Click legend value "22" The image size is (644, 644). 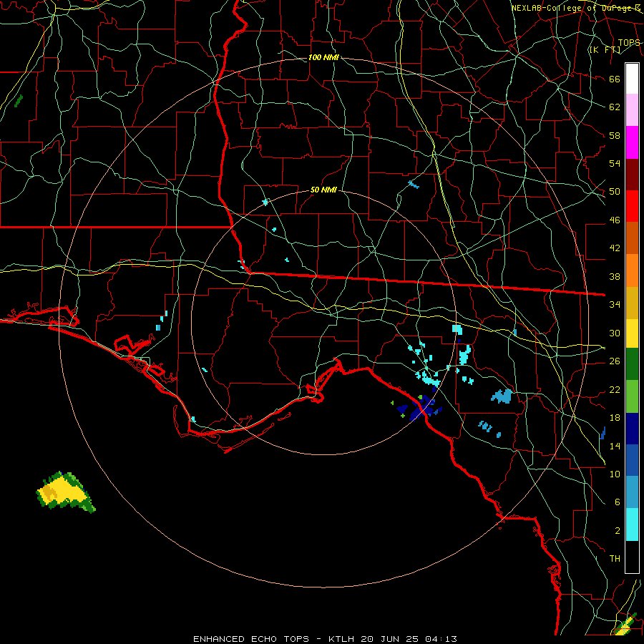tap(615, 389)
